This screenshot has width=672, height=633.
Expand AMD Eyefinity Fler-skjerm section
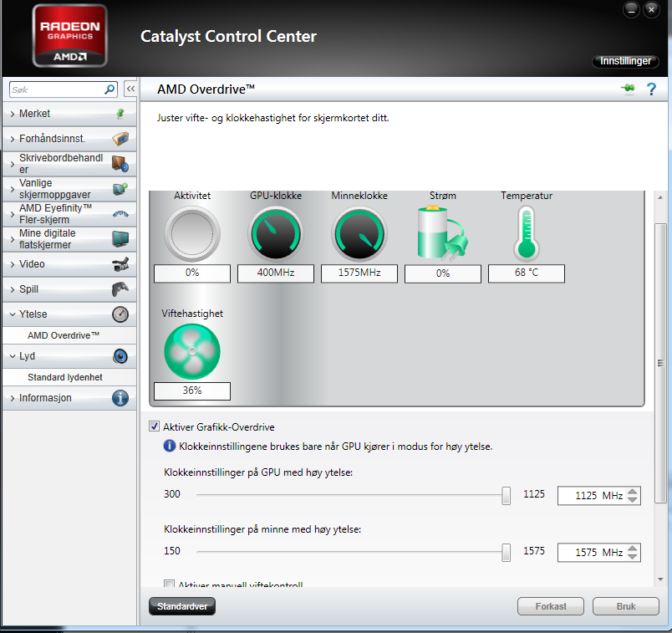tap(13, 213)
